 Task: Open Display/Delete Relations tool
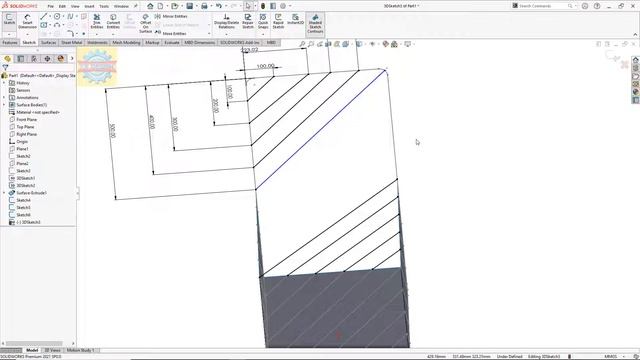click(x=227, y=21)
